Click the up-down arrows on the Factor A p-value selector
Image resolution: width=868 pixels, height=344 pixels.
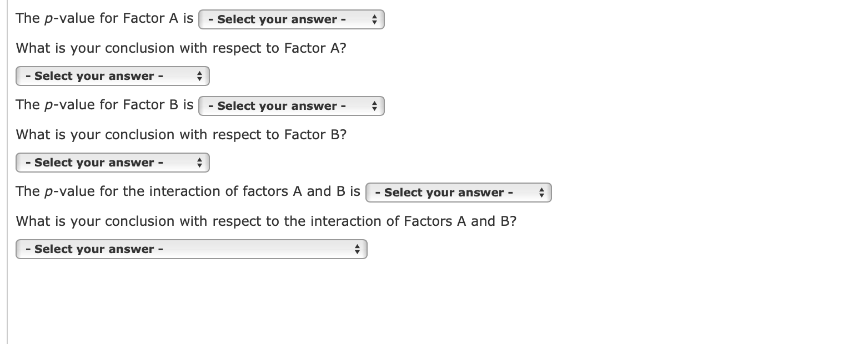click(x=377, y=19)
